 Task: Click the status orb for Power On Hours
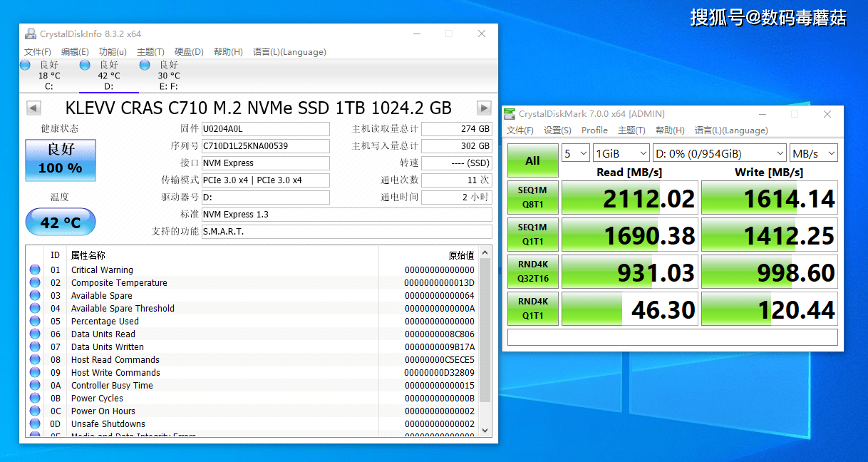(x=35, y=411)
